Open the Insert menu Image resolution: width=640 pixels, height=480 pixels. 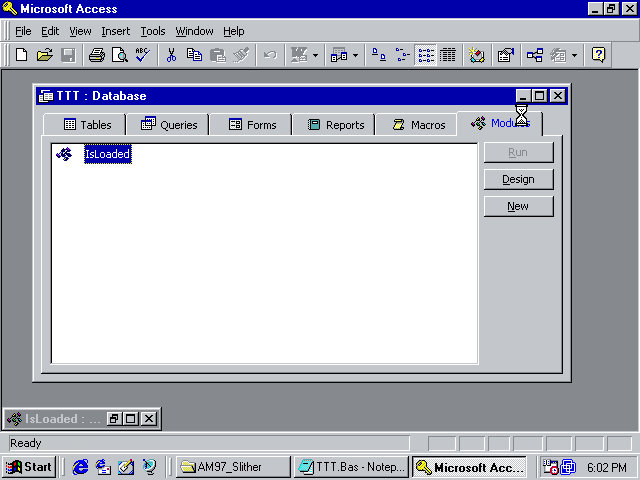click(116, 31)
